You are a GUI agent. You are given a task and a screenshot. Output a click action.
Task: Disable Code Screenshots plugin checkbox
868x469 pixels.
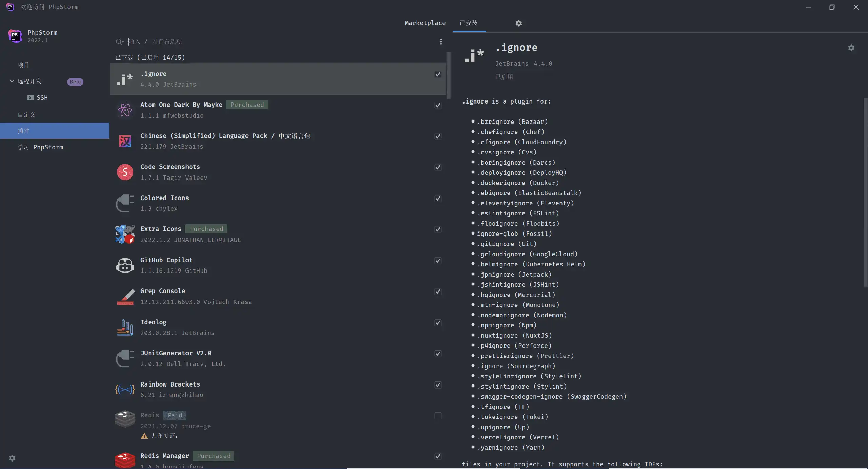point(438,167)
